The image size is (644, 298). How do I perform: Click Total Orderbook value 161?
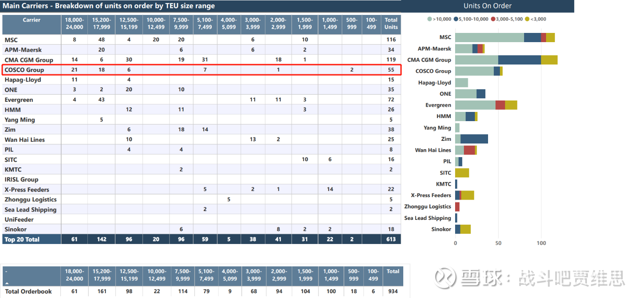pos(102,291)
